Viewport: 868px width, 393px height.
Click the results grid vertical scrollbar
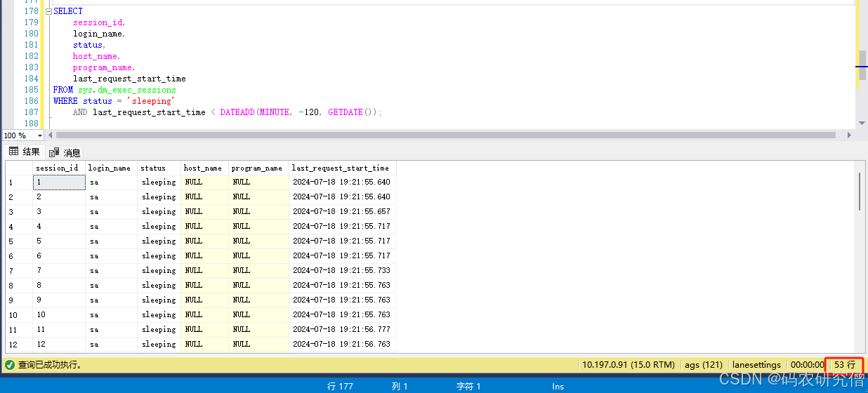coord(861,191)
